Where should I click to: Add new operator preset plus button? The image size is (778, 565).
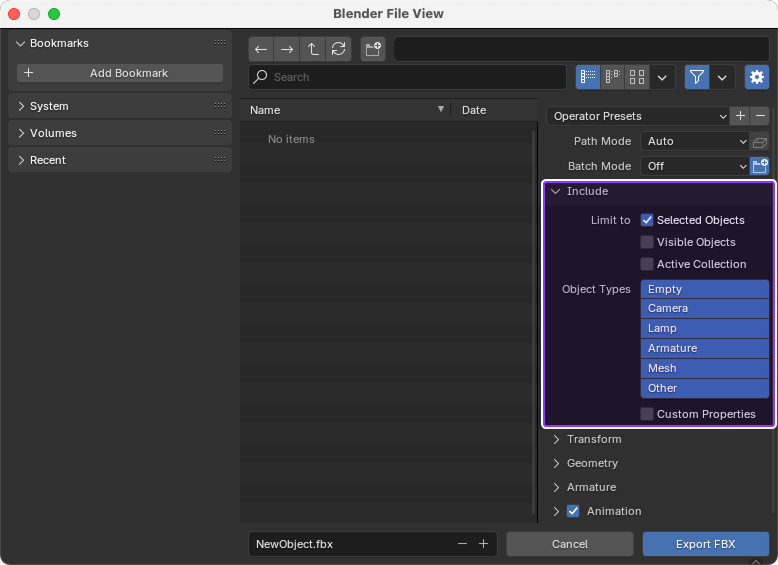click(x=740, y=116)
